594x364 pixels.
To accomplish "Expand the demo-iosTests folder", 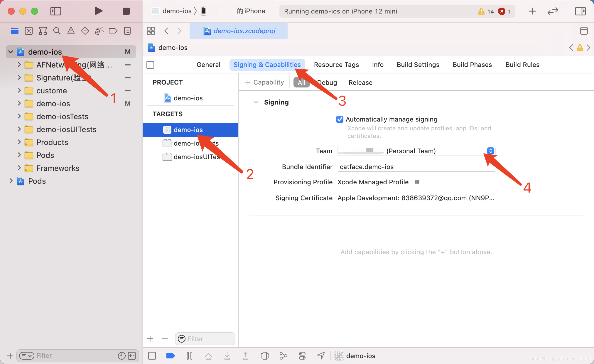I will coord(19,116).
